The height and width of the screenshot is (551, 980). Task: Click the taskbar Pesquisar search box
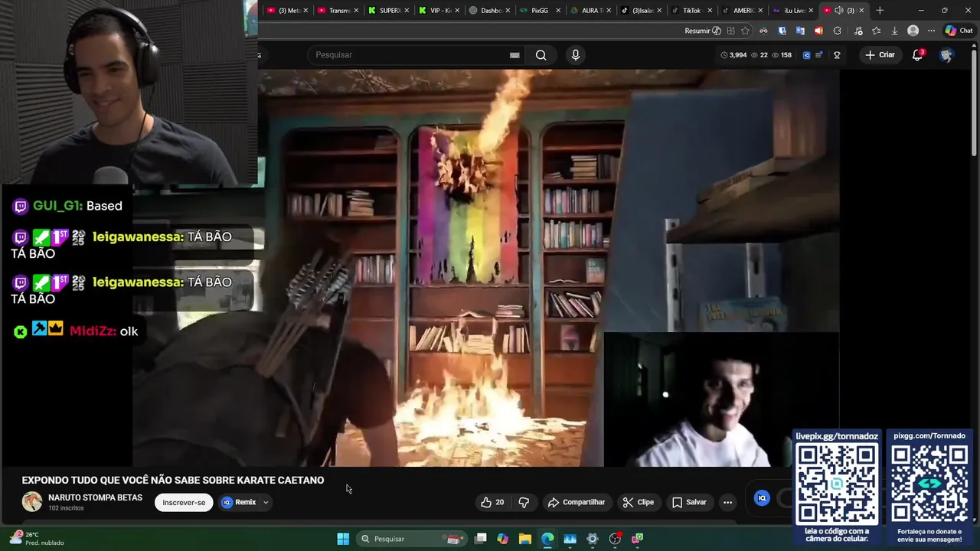pyautogui.click(x=411, y=539)
